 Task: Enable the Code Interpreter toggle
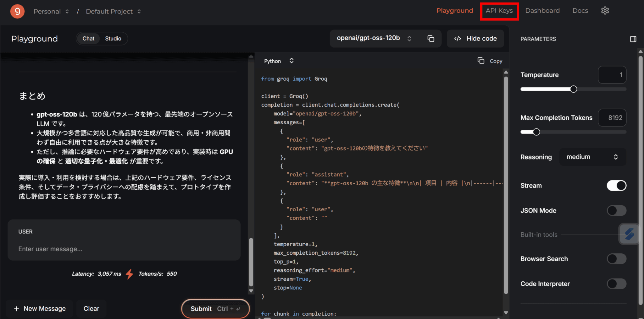coord(616,284)
